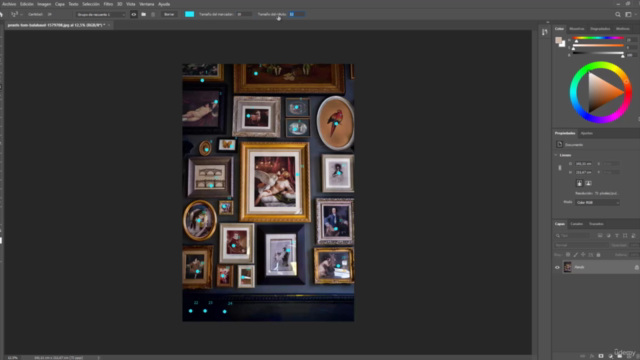
Task: Open the layer filter Tipo dropdown
Action: (572, 236)
